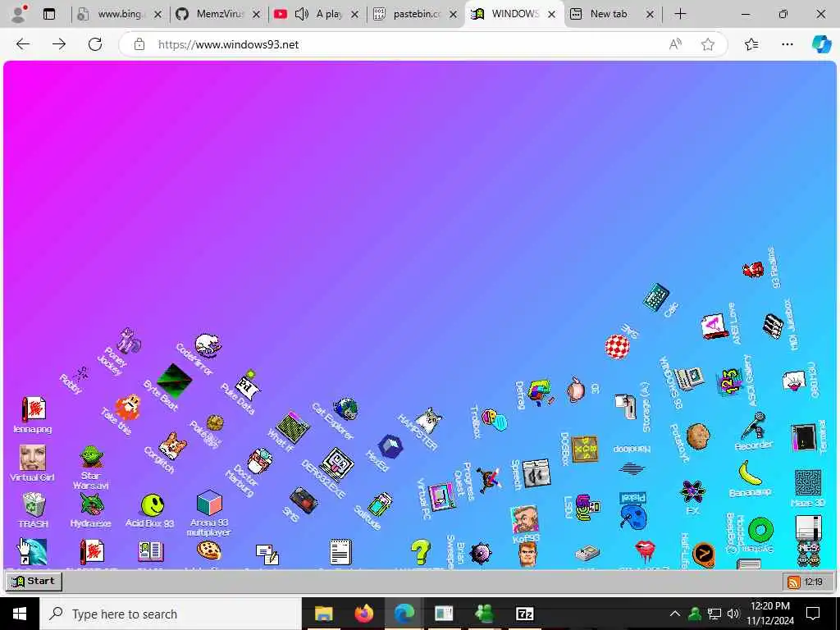Image resolution: width=840 pixels, height=630 pixels.
Task: Open the TRASH recycle bin
Action: 34,505
